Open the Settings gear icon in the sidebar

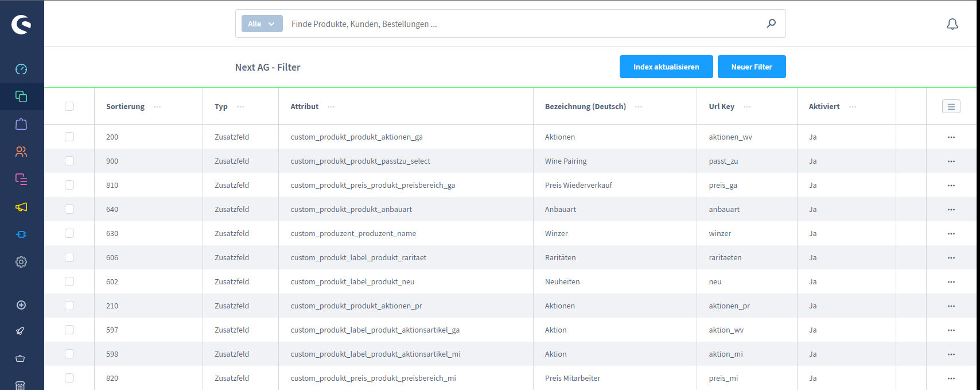coord(21,262)
